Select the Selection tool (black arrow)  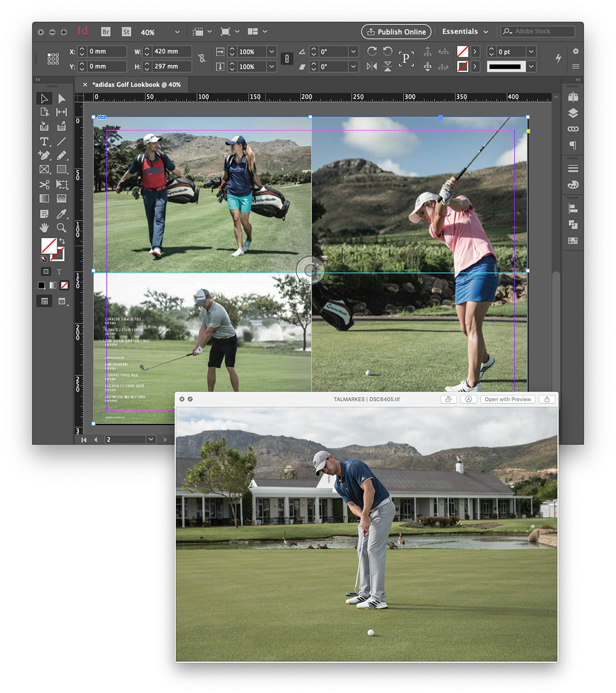(45, 99)
